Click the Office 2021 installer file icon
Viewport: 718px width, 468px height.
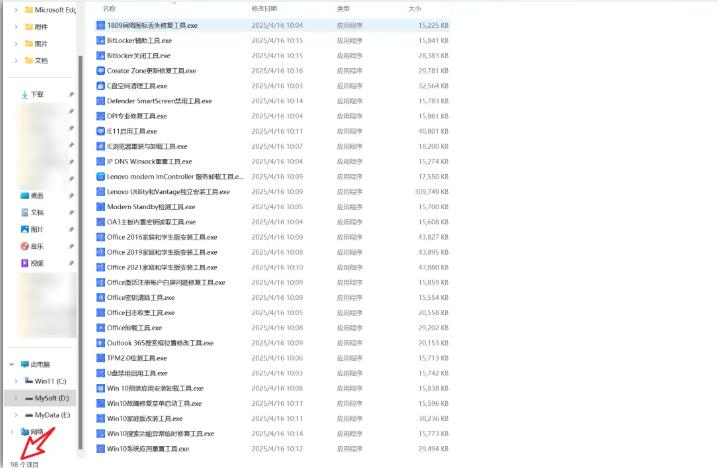[x=100, y=267]
